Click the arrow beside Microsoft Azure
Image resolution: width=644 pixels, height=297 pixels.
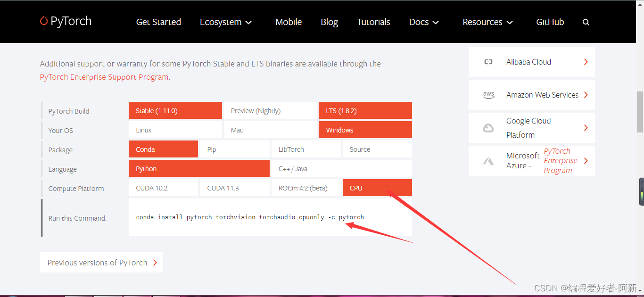pyautogui.click(x=586, y=161)
